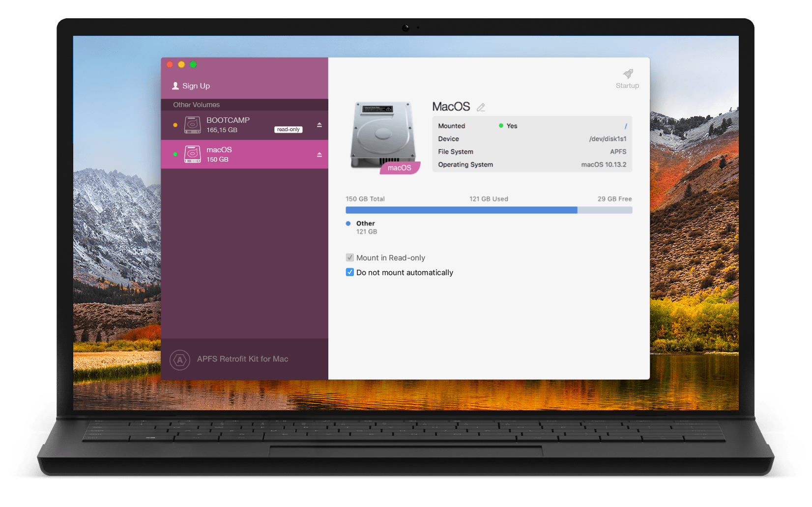Eject the BOOTCAMP volume

point(319,125)
